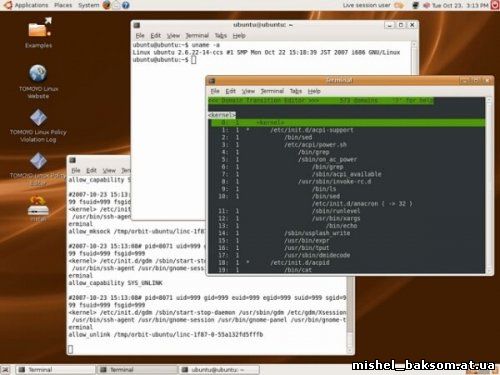Switch to second Terminal taskbar button
Screen dimensions: 500x375
pos(137,370)
